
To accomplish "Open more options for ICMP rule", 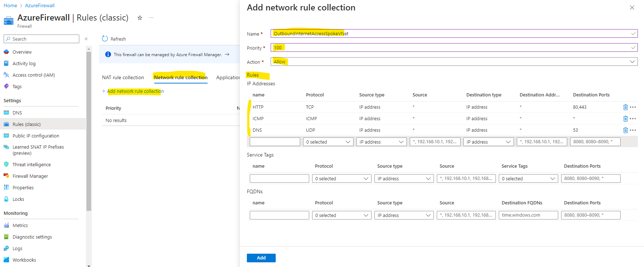I will [x=633, y=119].
